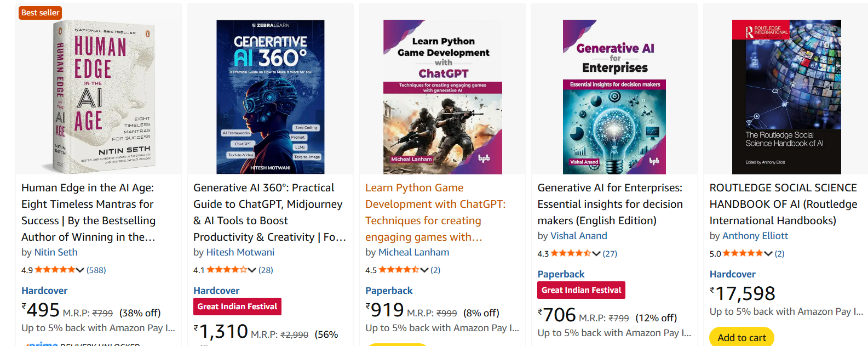Screen dimensions: 868x346
Task: View the 588 reviews for Human Edge
Action: point(96,270)
